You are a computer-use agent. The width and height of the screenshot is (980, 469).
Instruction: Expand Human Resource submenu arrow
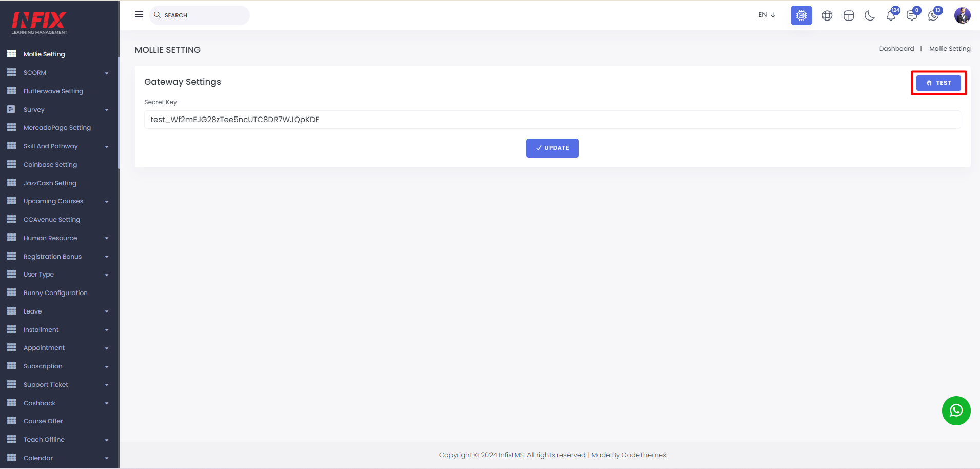pos(107,238)
